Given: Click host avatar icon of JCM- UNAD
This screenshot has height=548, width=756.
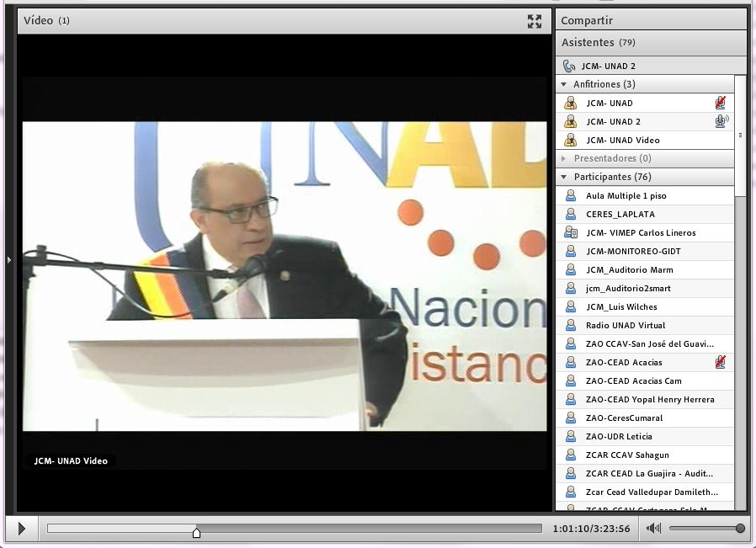Looking at the screenshot, I should pyautogui.click(x=571, y=103).
